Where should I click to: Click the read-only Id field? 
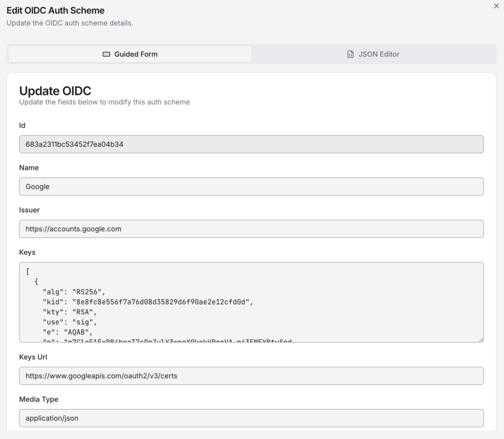pyautogui.click(x=251, y=144)
